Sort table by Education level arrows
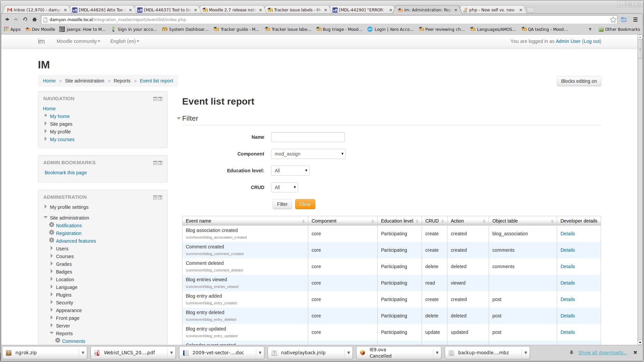 417,221
